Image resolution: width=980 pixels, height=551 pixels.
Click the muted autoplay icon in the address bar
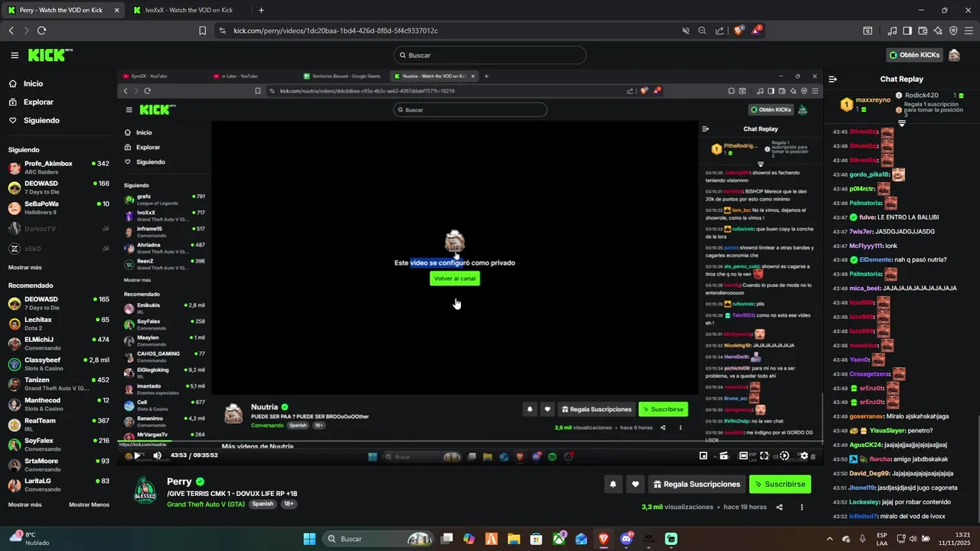(686, 31)
